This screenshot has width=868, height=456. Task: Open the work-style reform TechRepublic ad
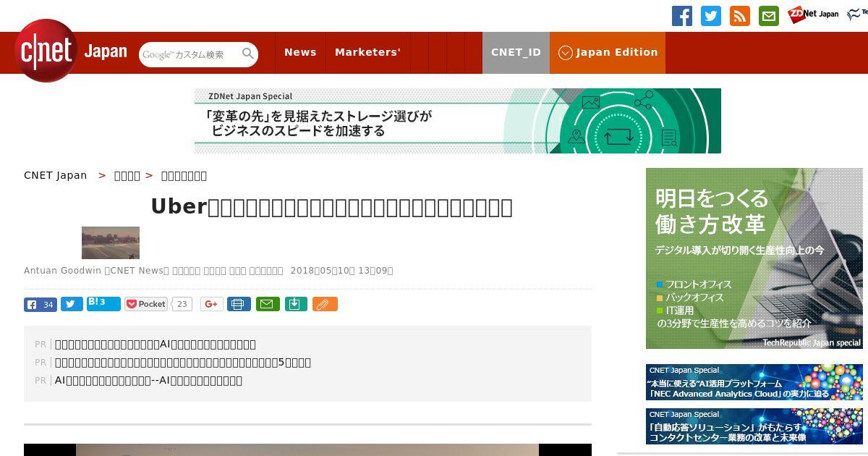click(754, 258)
